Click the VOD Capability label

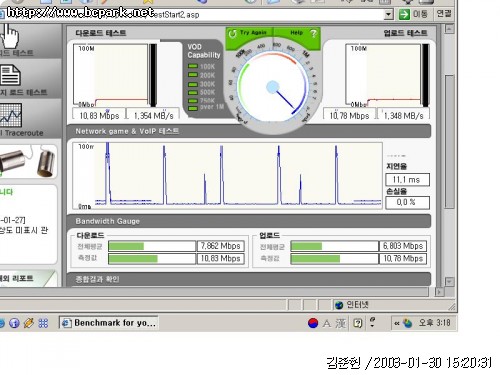point(204,51)
